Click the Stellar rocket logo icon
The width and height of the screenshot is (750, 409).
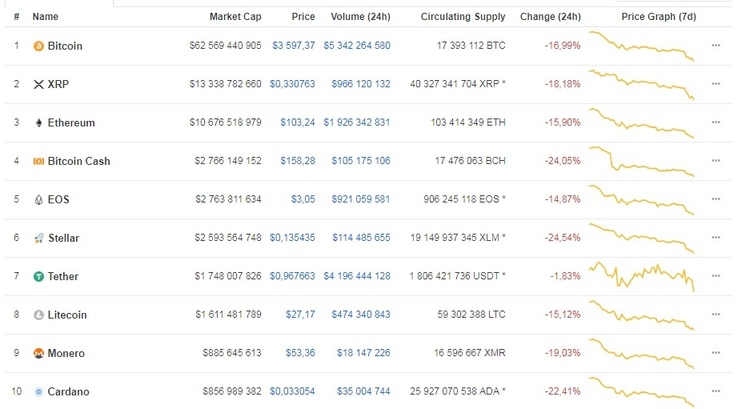tap(39, 238)
